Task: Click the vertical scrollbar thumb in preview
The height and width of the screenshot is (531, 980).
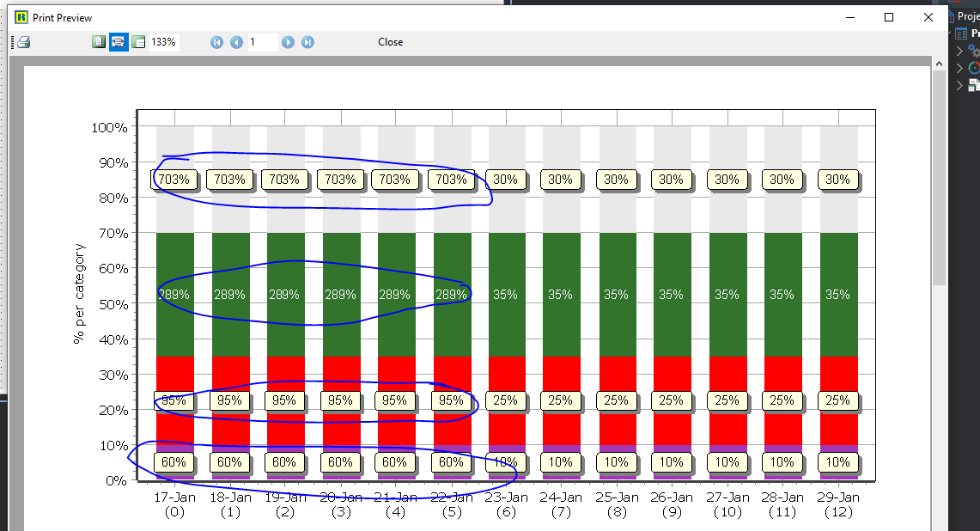Action: tap(939, 178)
